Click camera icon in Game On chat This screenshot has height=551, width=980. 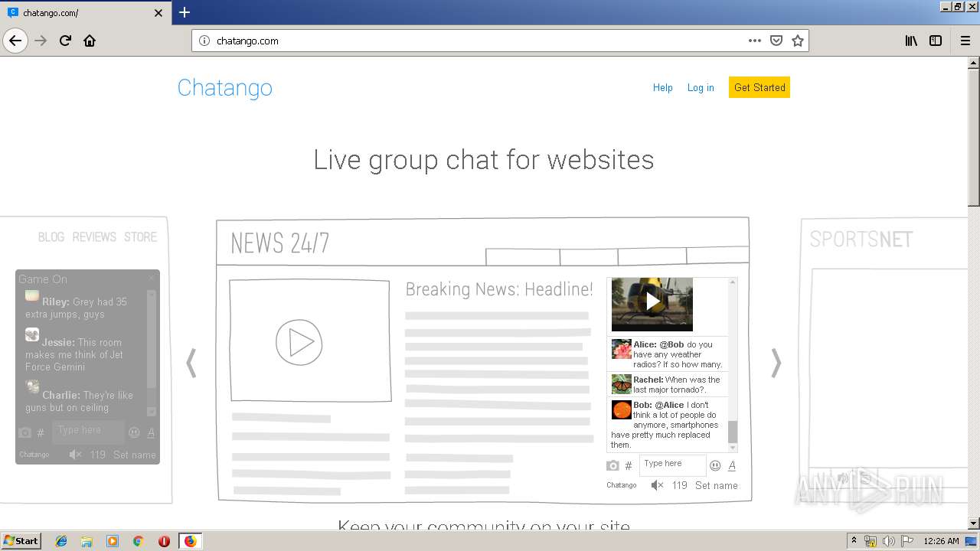[x=24, y=432]
